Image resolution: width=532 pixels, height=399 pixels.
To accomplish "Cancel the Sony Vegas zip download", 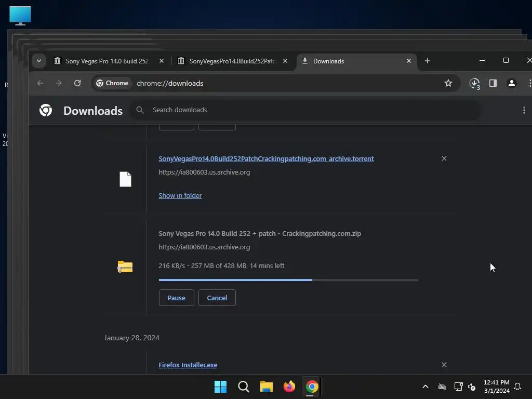I will click(217, 298).
